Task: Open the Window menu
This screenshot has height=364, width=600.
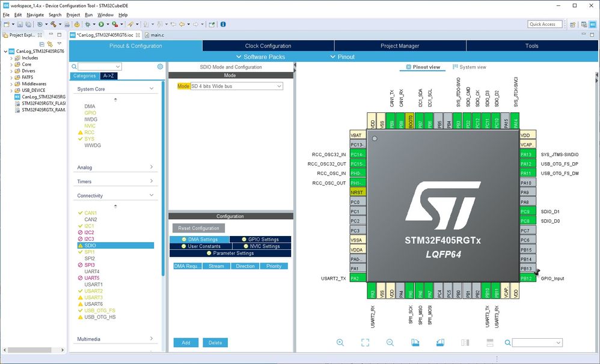Action: click(x=105, y=14)
